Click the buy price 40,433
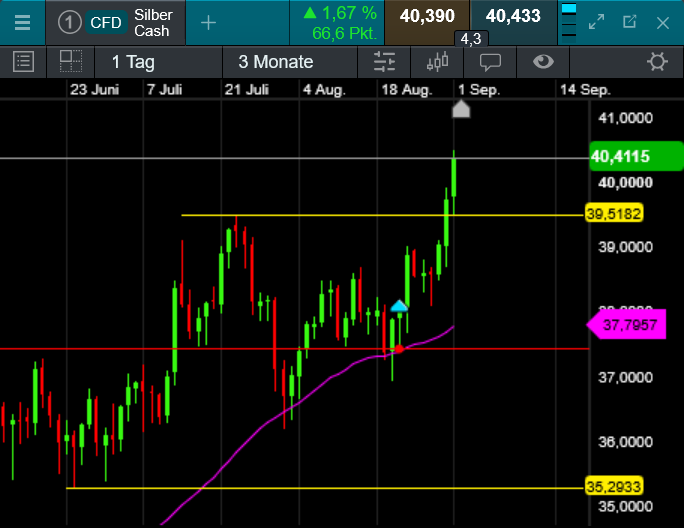This screenshot has height=528, width=684. pos(513,16)
